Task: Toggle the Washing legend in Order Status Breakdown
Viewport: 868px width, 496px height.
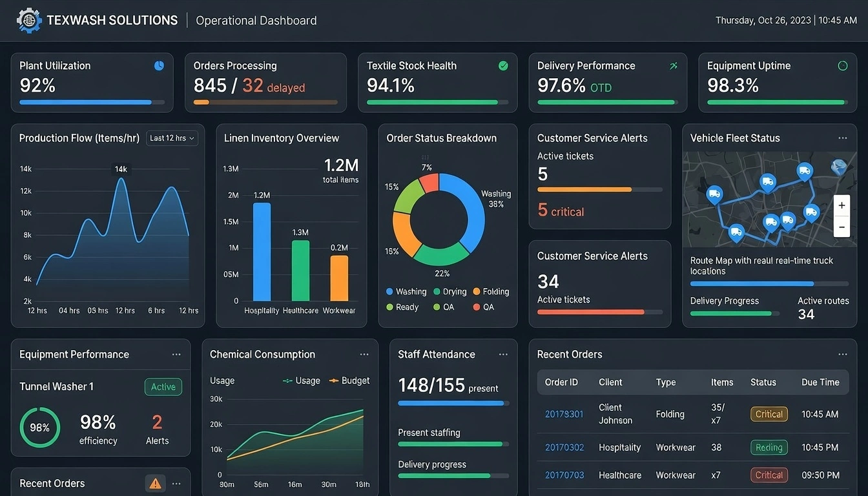Action: [406, 291]
